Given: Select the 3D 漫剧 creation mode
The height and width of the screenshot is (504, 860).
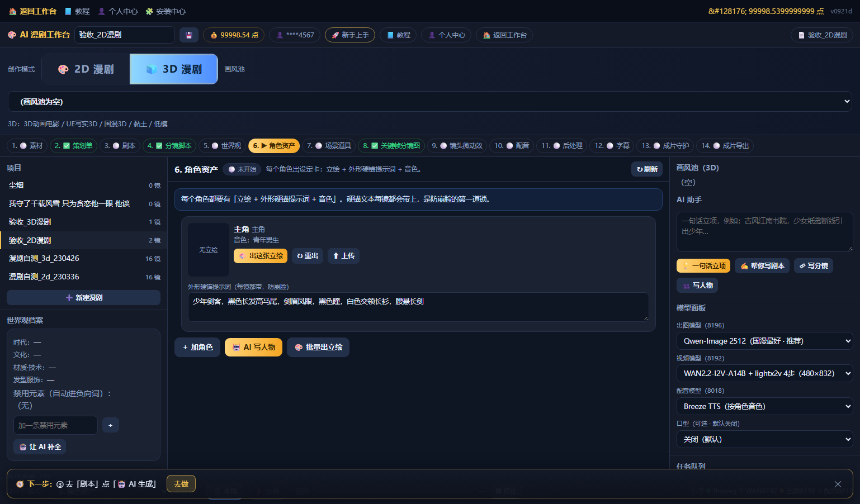Looking at the screenshot, I should 174,69.
